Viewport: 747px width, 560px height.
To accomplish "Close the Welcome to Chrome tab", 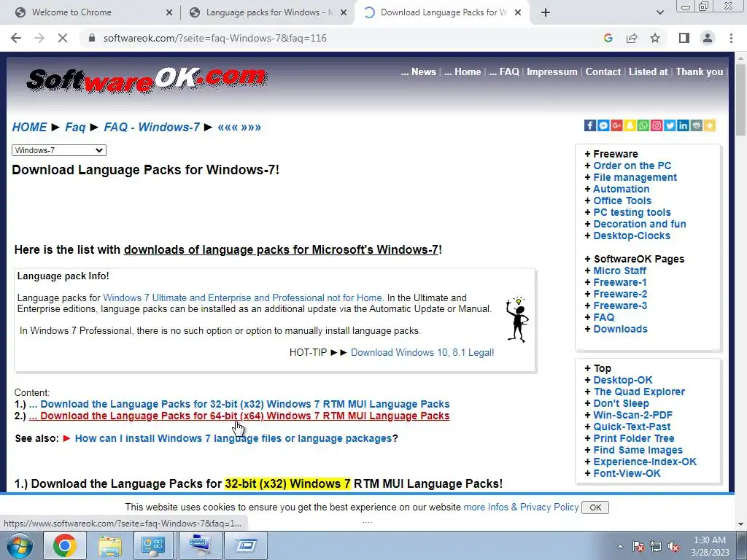I will [169, 13].
